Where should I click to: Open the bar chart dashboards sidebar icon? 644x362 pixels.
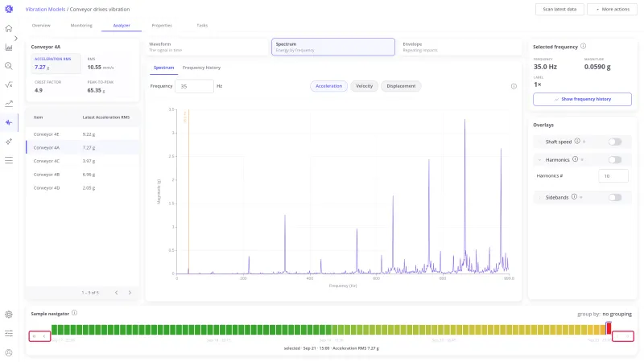9,47
